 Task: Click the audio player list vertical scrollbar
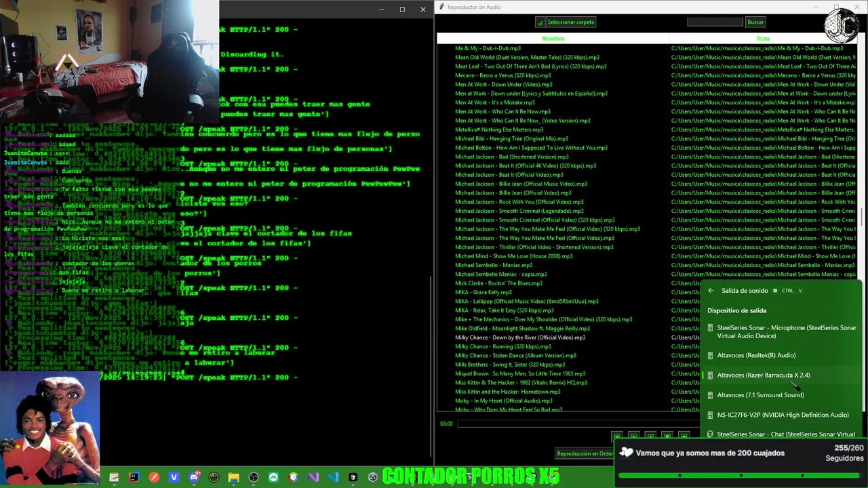point(863,217)
